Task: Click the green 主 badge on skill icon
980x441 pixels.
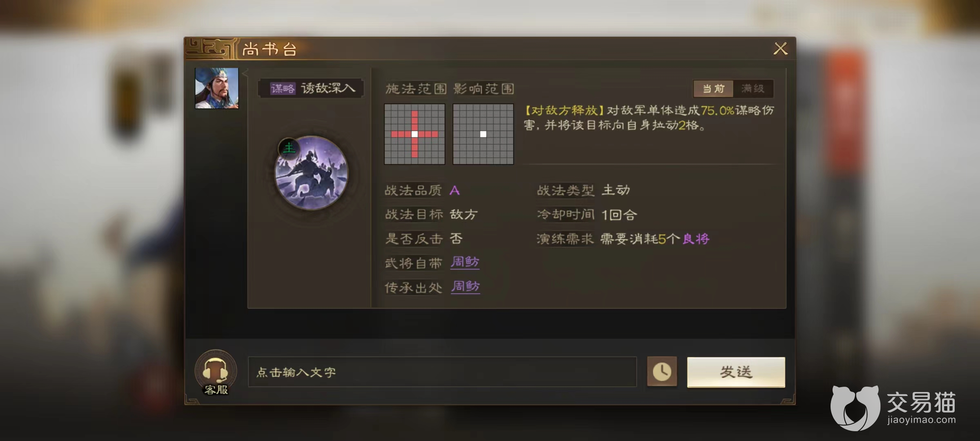Action: point(289,148)
